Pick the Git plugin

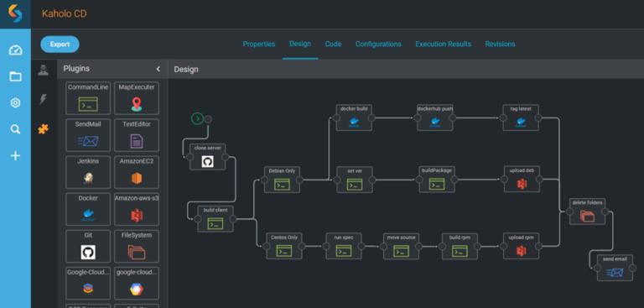click(88, 247)
